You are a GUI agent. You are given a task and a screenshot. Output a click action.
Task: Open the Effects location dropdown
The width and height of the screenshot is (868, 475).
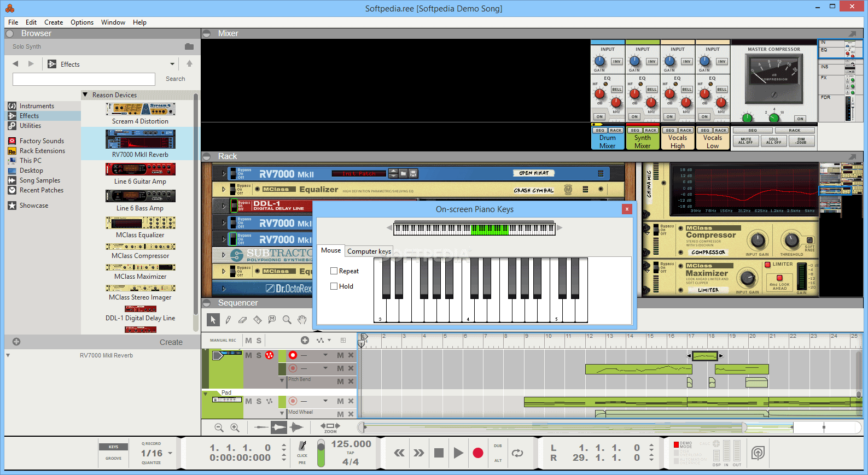[172, 64]
